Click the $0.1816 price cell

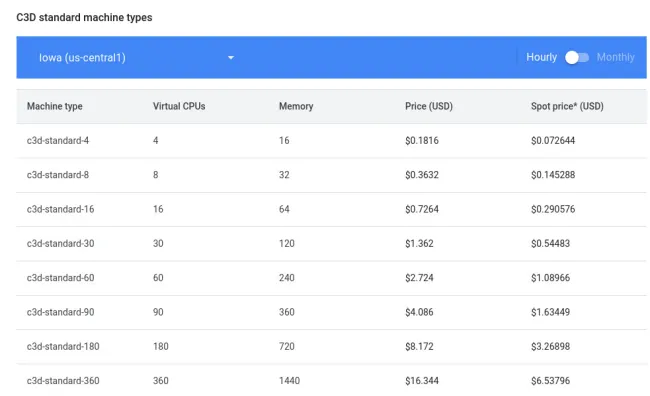422,141
